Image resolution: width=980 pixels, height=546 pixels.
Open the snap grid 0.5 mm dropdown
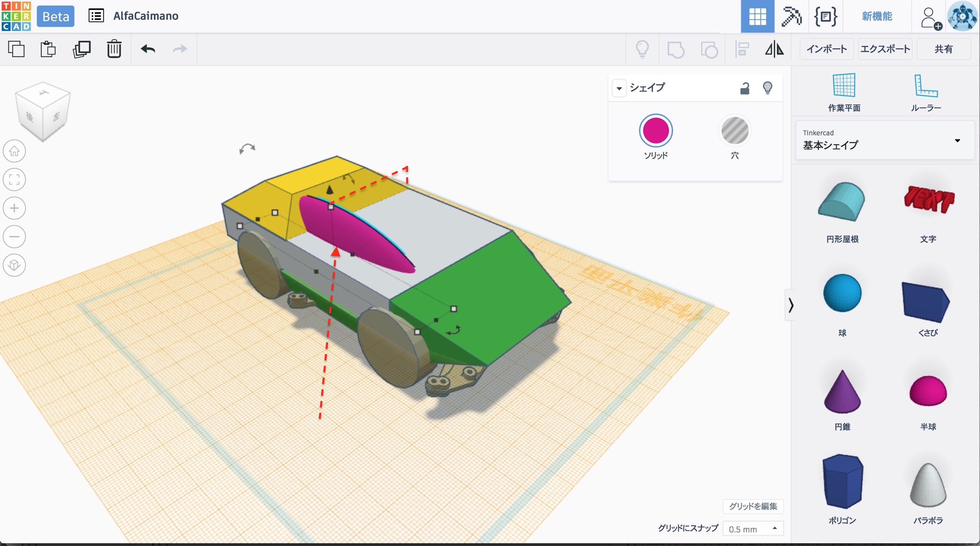(752, 529)
